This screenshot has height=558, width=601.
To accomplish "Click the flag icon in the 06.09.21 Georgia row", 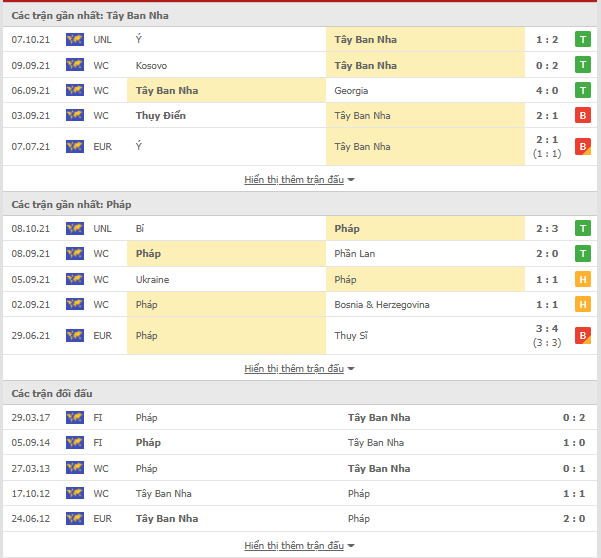I will pos(75,90).
